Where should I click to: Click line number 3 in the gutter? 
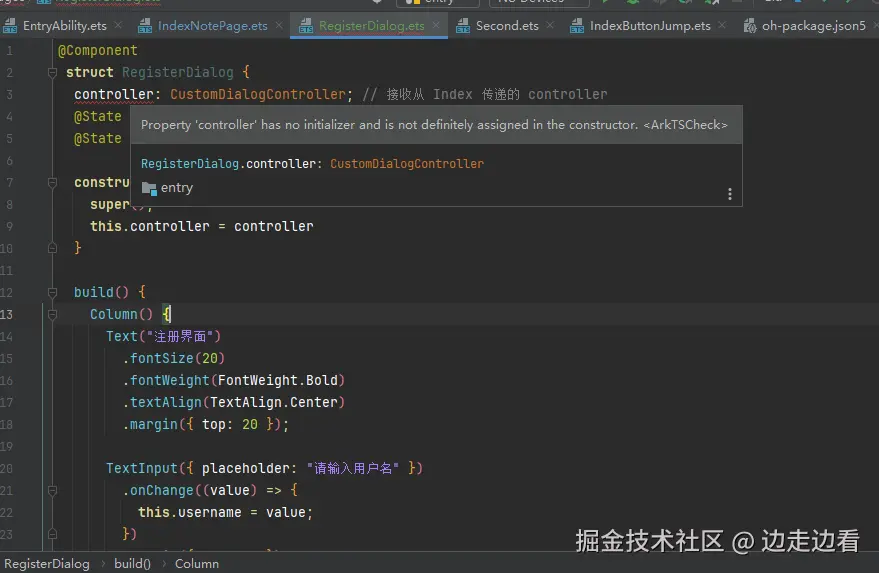[10, 94]
